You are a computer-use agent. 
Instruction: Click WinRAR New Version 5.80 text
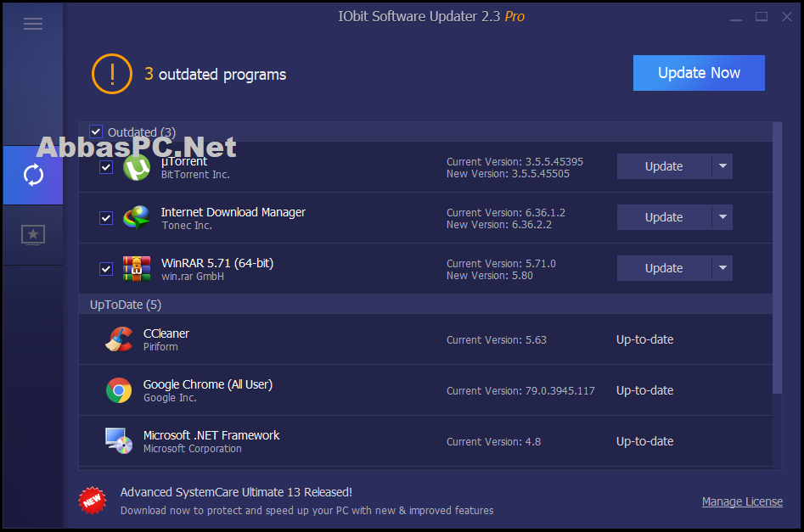click(x=489, y=275)
